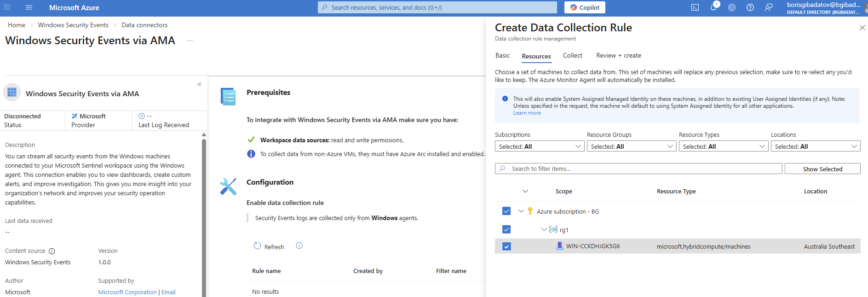Collapse the left connector details pane
The width and height of the screenshot is (868, 297).
coord(200,84)
